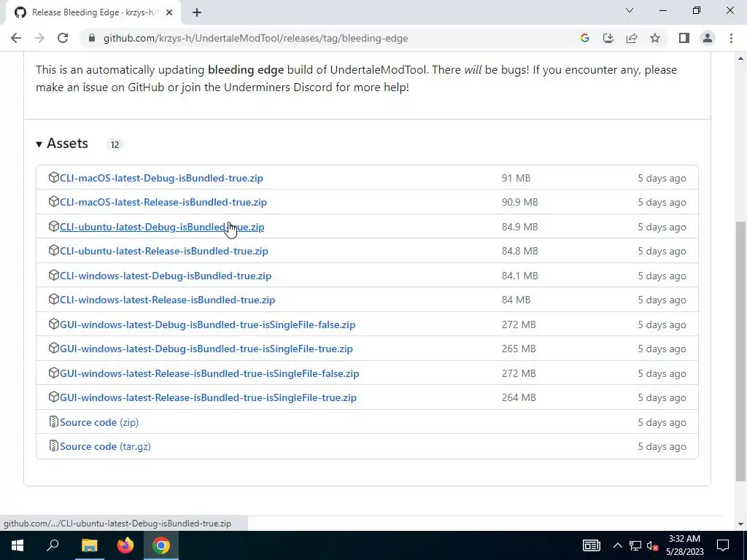747x560 pixels.
Task: Click the install/download page icon in address bar
Action: [x=608, y=38]
